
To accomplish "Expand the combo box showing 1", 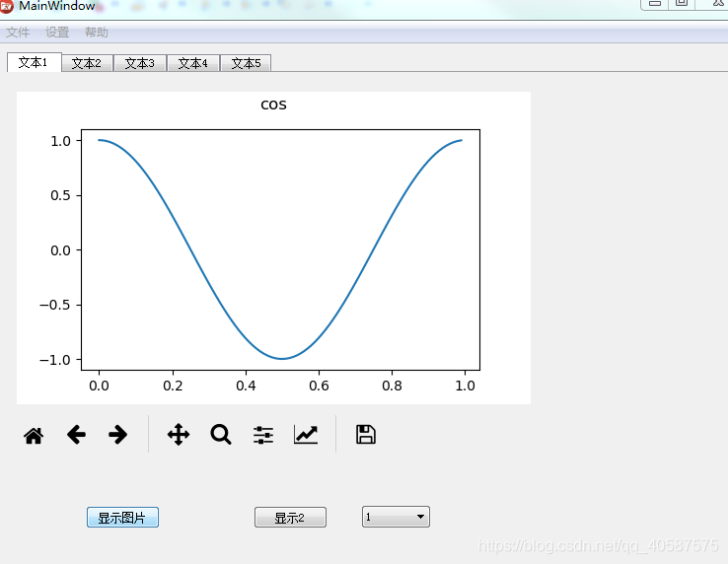I will 396,517.
